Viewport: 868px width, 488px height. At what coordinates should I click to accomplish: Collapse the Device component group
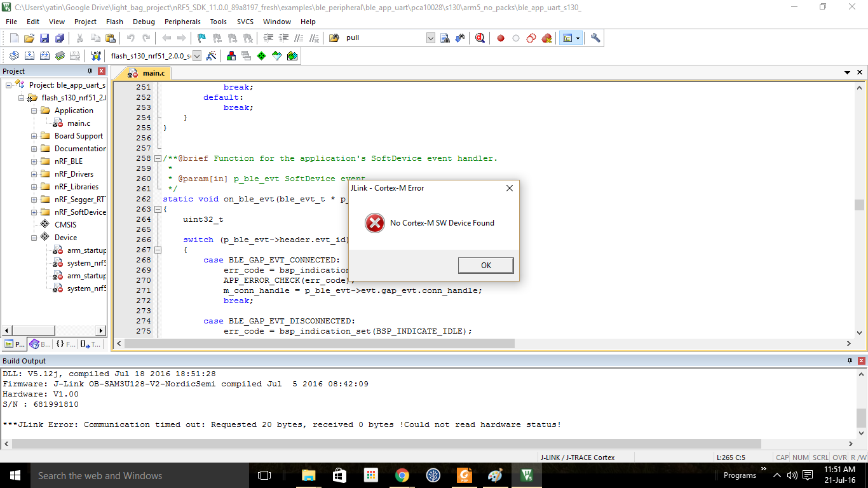tap(34, 238)
